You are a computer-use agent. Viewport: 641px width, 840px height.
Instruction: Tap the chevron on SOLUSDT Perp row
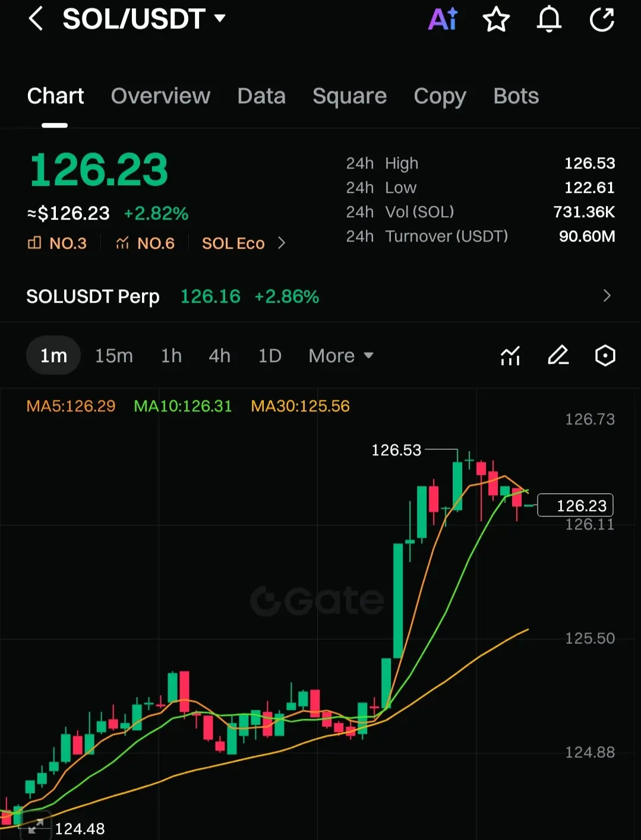[x=607, y=296]
